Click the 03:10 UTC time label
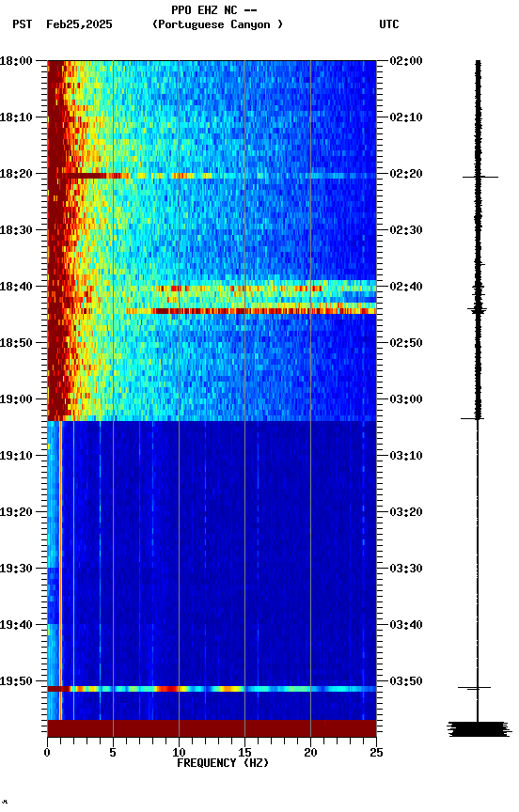 click(406, 456)
